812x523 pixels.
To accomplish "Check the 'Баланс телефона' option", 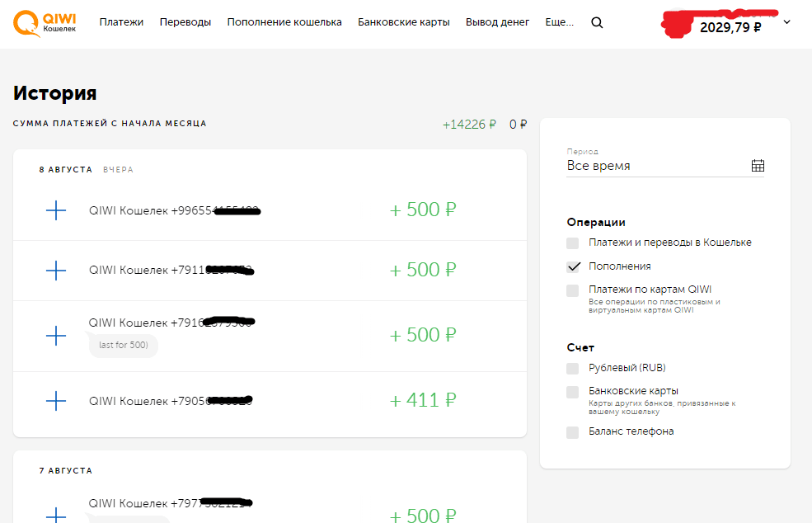I will [x=573, y=432].
